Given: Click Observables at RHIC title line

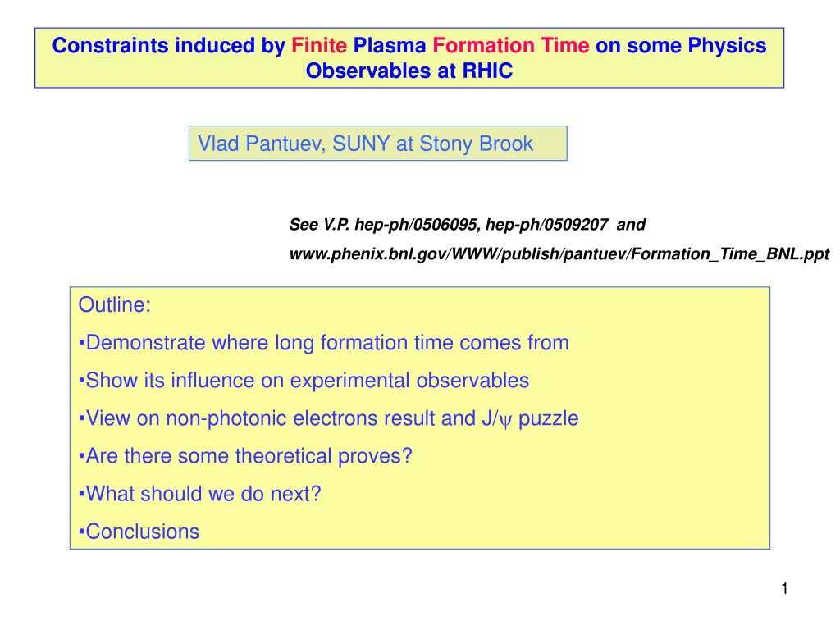Looking at the screenshot, I should click(409, 71).
